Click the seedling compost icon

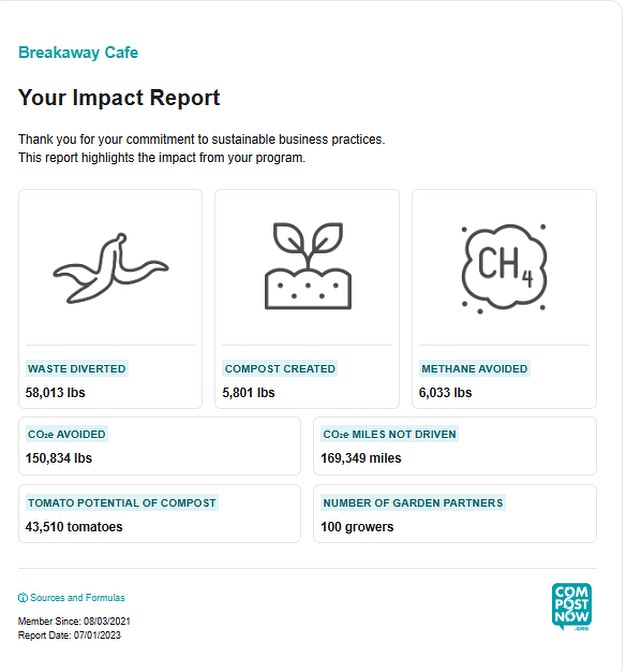point(307,265)
